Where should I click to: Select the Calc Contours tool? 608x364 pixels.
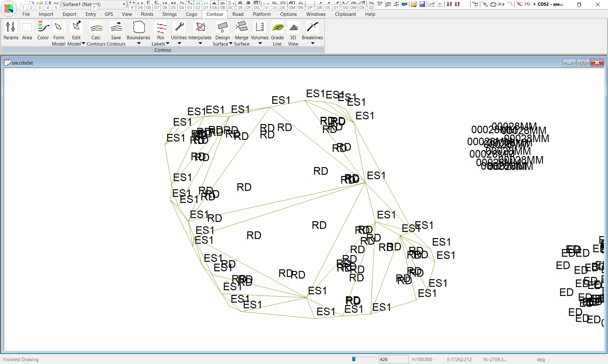click(96, 28)
